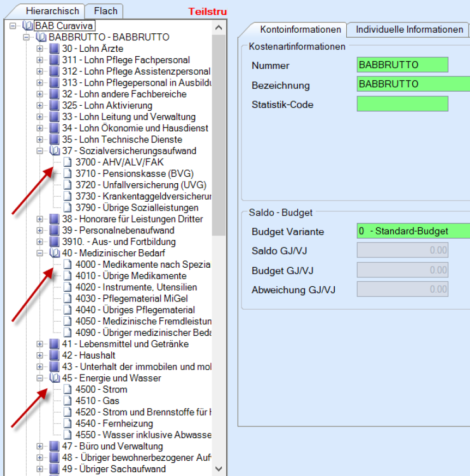Click the book icon beside 30 - Lohn Ärzte
The height and width of the screenshot is (476, 470).
tap(55, 49)
